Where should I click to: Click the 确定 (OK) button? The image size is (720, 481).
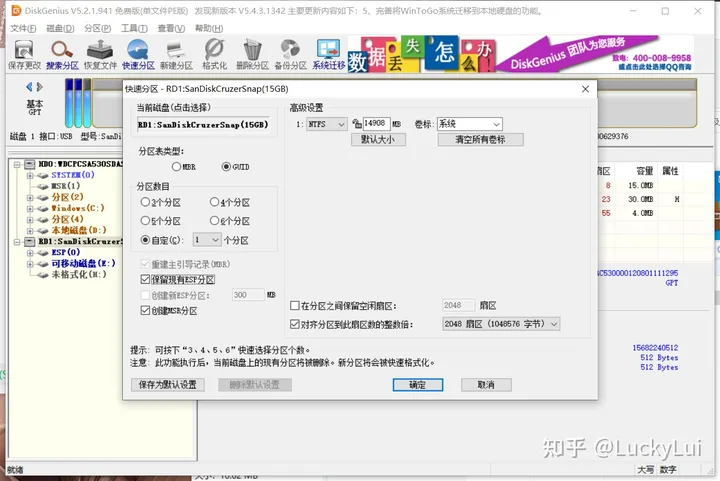(418, 384)
